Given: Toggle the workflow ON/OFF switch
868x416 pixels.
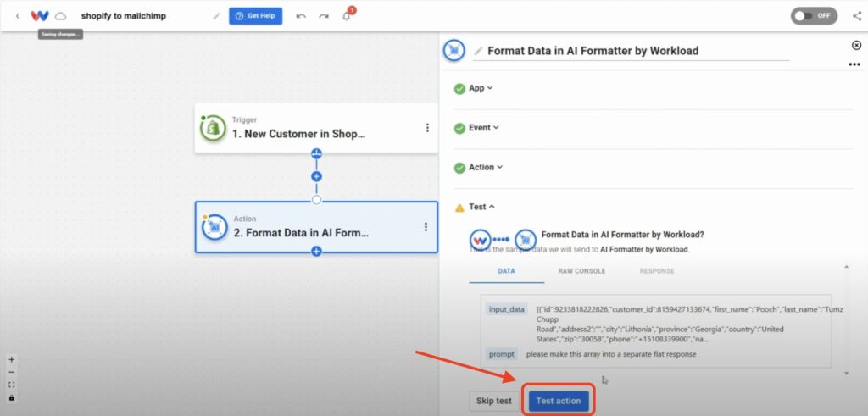Looking at the screenshot, I should (x=814, y=16).
